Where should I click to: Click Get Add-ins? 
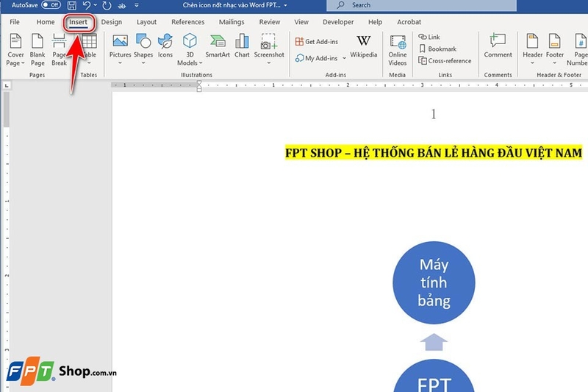pos(317,42)
